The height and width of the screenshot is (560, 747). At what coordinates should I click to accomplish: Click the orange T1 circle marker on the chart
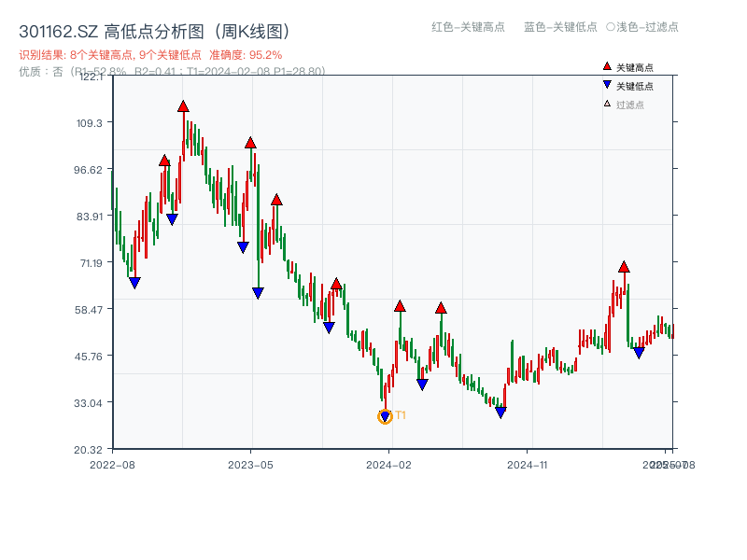pos(384,417)
